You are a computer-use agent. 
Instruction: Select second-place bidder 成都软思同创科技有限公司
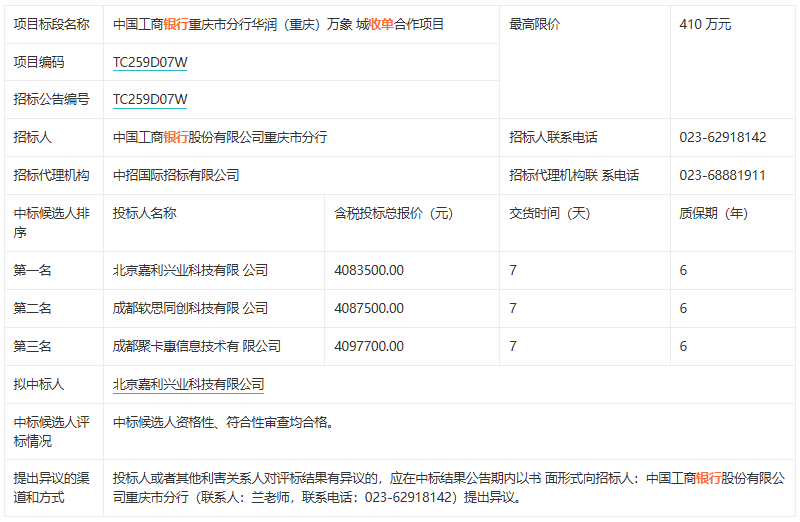click(190, 308)
